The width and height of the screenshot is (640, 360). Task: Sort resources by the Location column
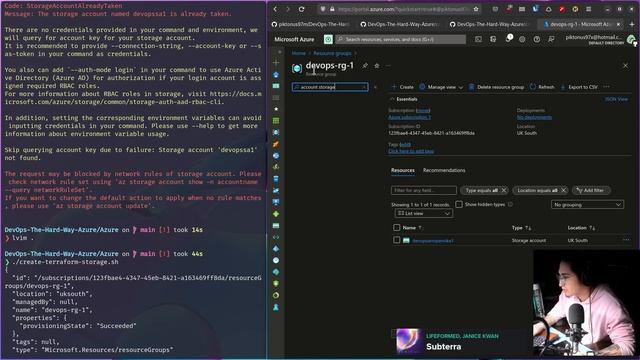581,228
